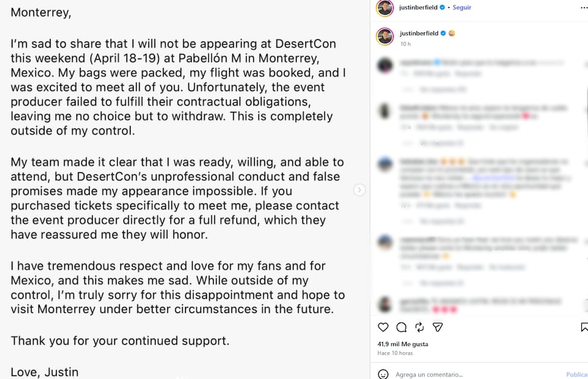Image resolution: width=588 pixels, height=379 pixels.
Task: Like the post with the heart icon
Action: pyautogui.click(x=383, y=327)
